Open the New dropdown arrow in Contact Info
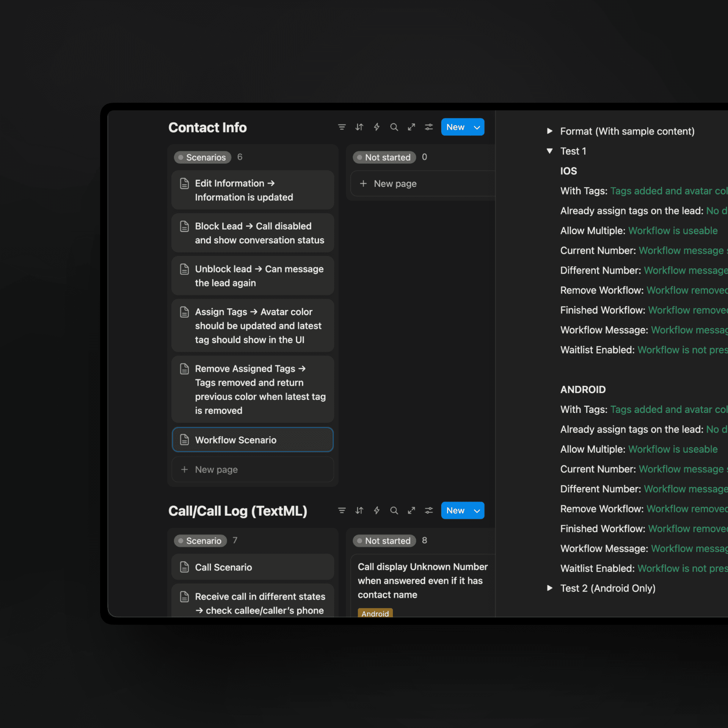This screenshot has height=728, width=728. pos(477,127)
